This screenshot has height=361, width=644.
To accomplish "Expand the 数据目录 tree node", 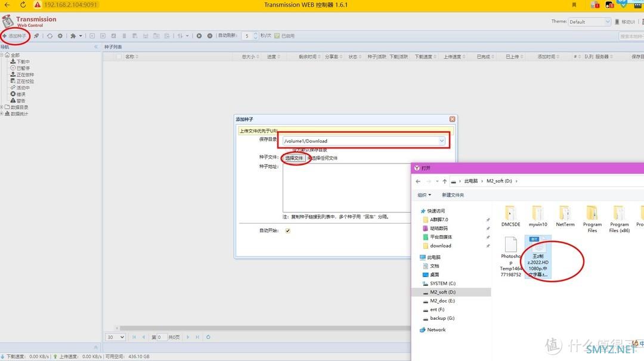I will point(2,107).
